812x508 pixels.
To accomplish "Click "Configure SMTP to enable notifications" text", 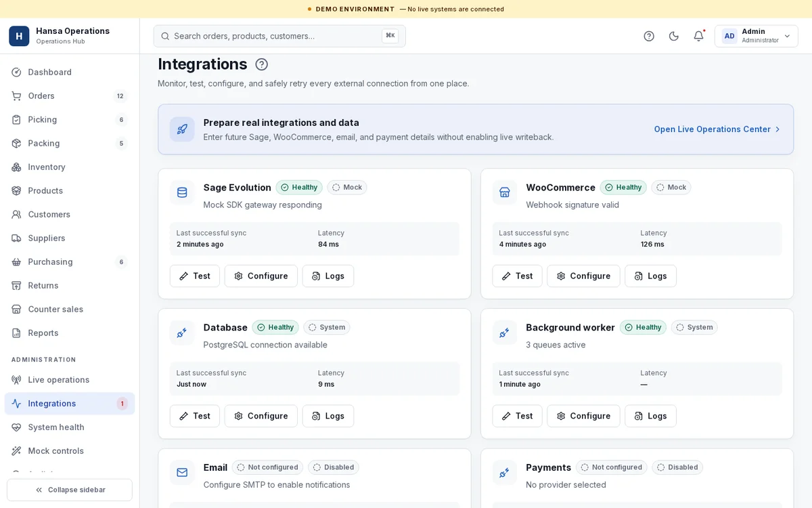I will pyautogui.click(x=277, y=485).
